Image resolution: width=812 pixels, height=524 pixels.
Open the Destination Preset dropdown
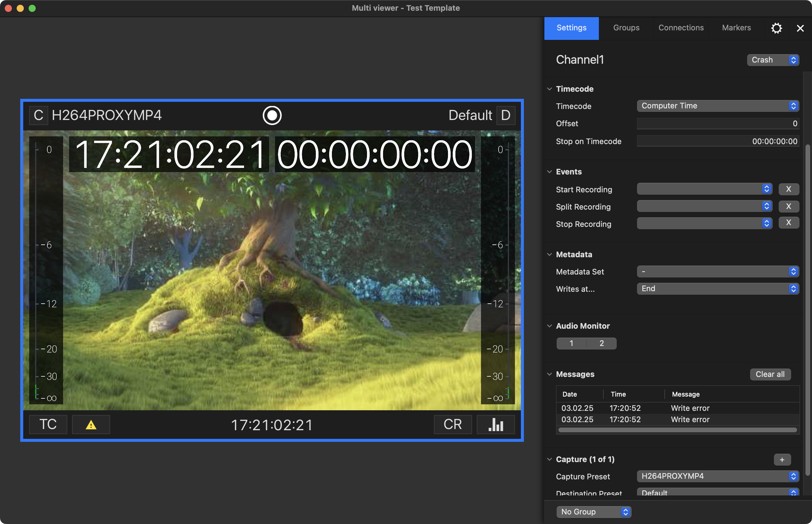click(718, 492)
